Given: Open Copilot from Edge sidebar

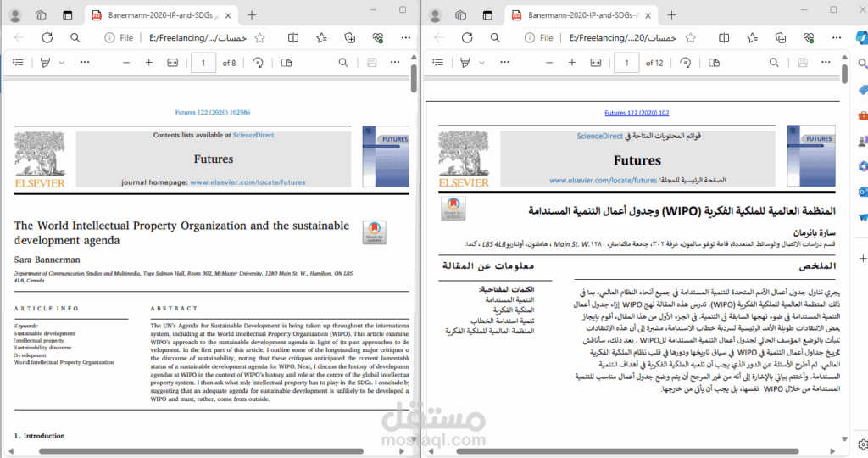Looking at the screenshot, I should click(862, 37).
